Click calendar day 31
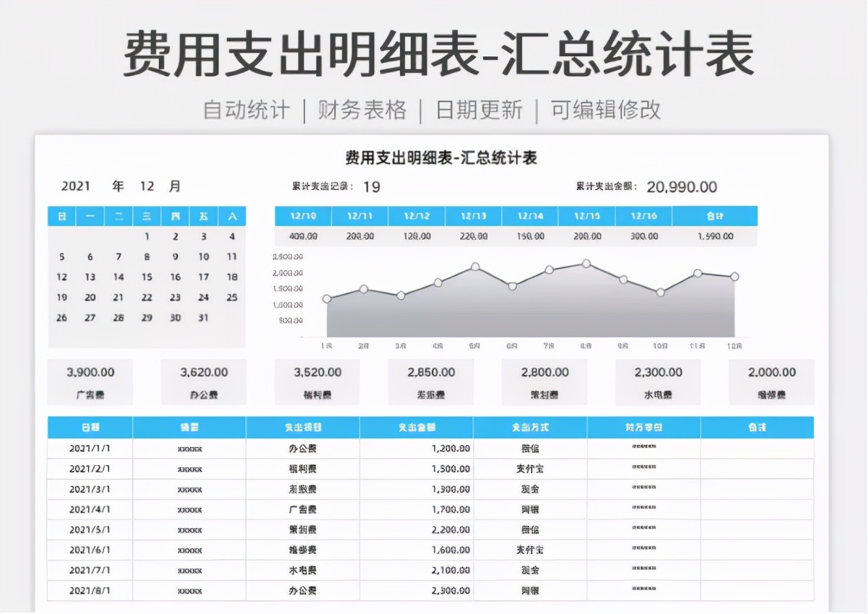The width and height of the screenshot is (868, 614). pyautogui.click(x=204, y=317)
